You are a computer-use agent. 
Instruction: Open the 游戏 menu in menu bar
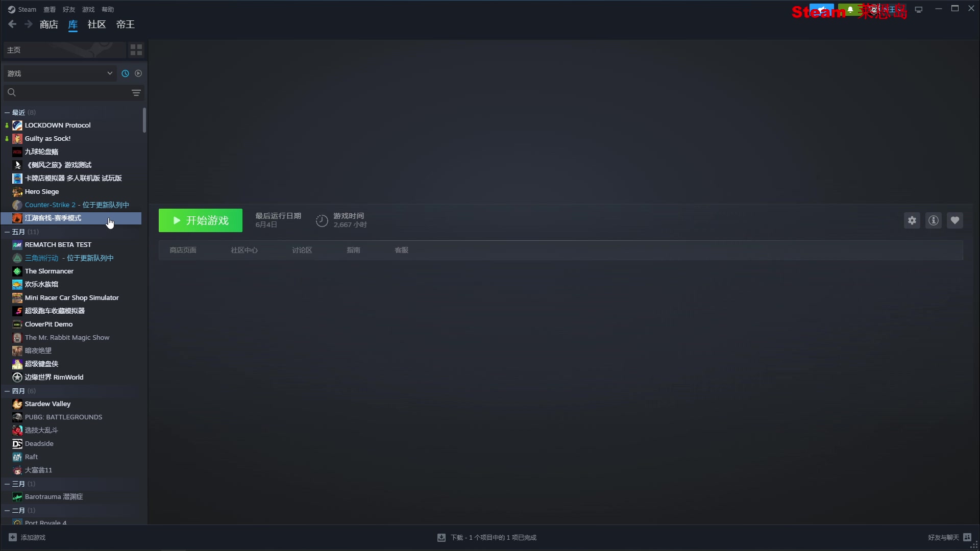(x=88, y=9)
